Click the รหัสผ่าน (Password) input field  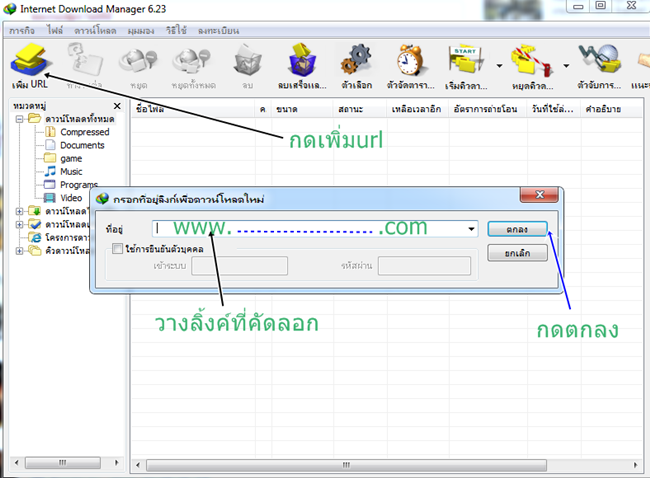[x=424, y=266]
